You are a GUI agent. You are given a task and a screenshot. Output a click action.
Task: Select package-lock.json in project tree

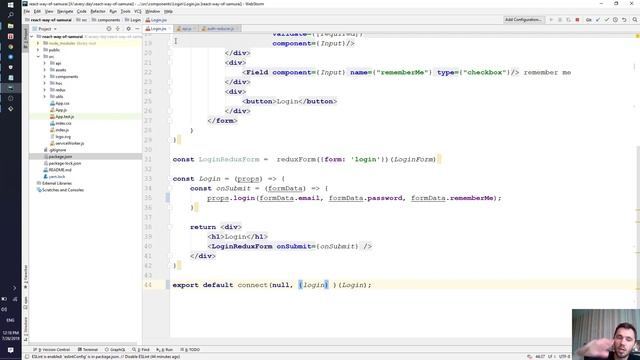point(62,163)
